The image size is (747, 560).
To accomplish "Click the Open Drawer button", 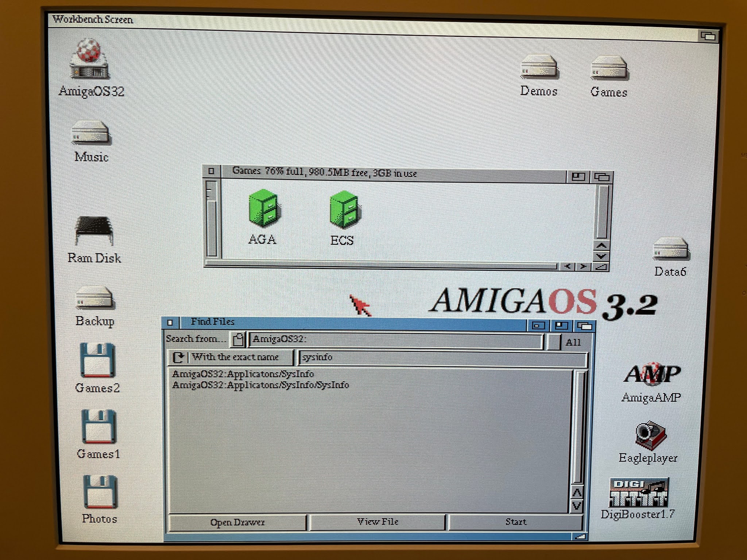I will [x=237, y=522].
